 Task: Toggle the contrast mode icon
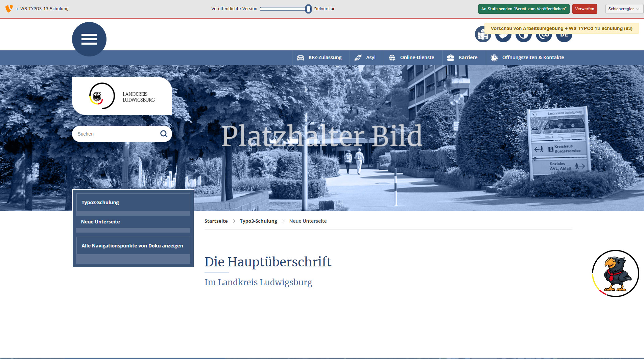pyautogui.click(x=523, y=38)
